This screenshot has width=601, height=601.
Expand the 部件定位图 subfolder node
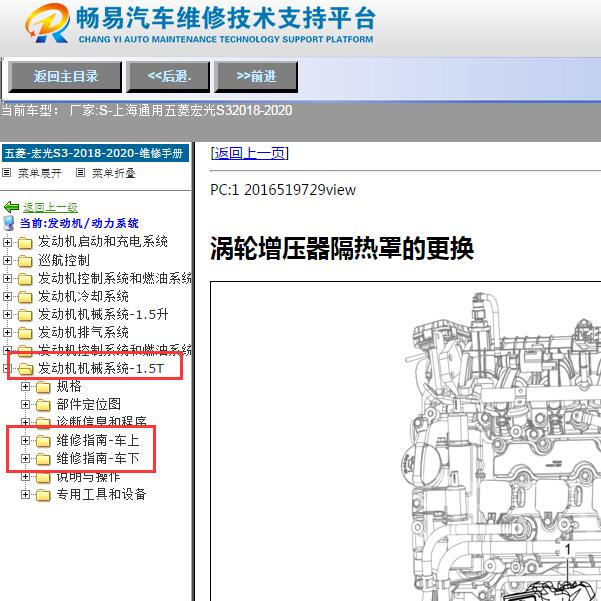(25, 404)
